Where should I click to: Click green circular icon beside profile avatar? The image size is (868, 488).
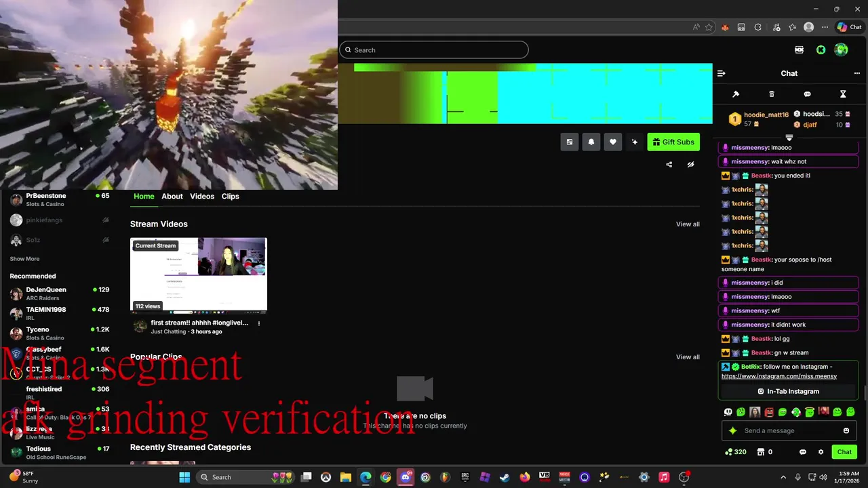(x=821, y=49)
